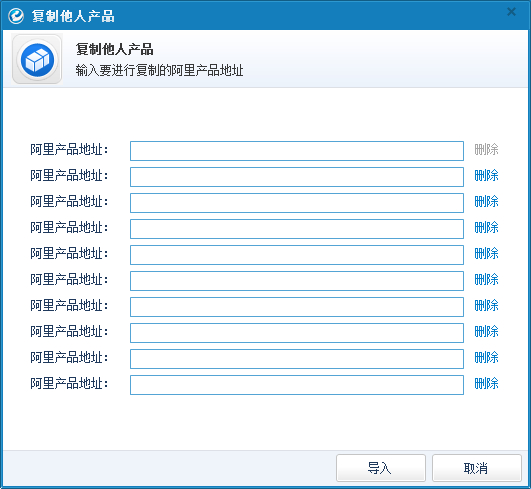Click the 导入 button
The width and height of the screenshot is (531, 489).
tap(381, 468)
